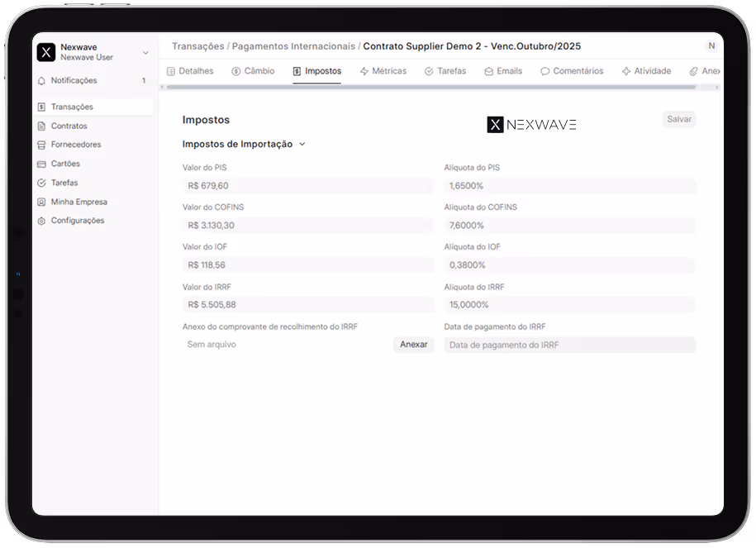Switch to the Câmbio tab
Image resolution: width=756 pixels, height=548 pixels.
click(253, 71)
